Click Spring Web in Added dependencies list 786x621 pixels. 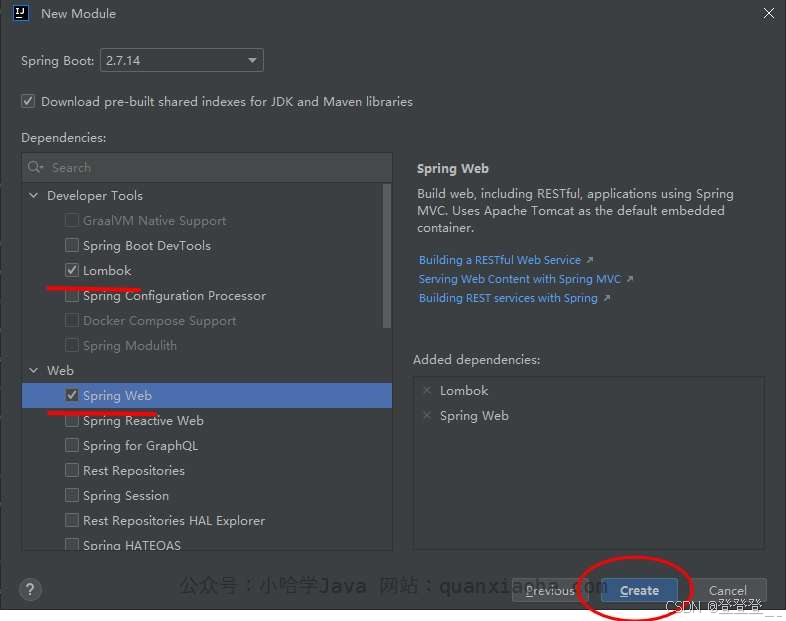(x=474, y=416)
